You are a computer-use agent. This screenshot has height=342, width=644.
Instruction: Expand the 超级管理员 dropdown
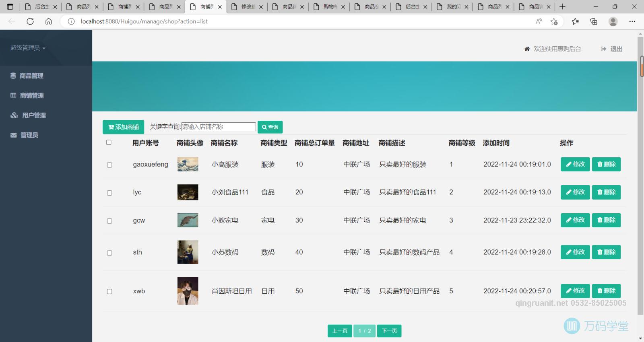[28, 48]
